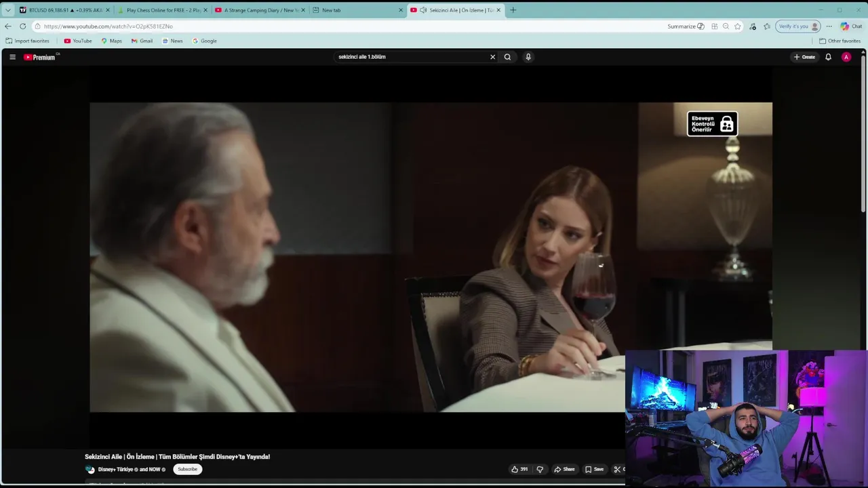Dislike the Sekizinci Aile video
Viewport: 868px width, 488px height.
(540, 469)
